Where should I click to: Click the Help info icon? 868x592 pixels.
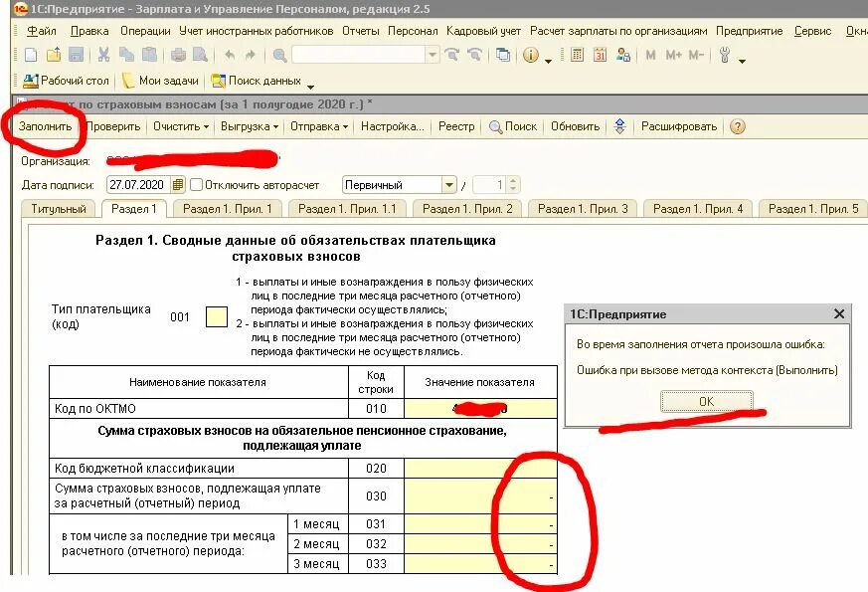tap(531, 55)
